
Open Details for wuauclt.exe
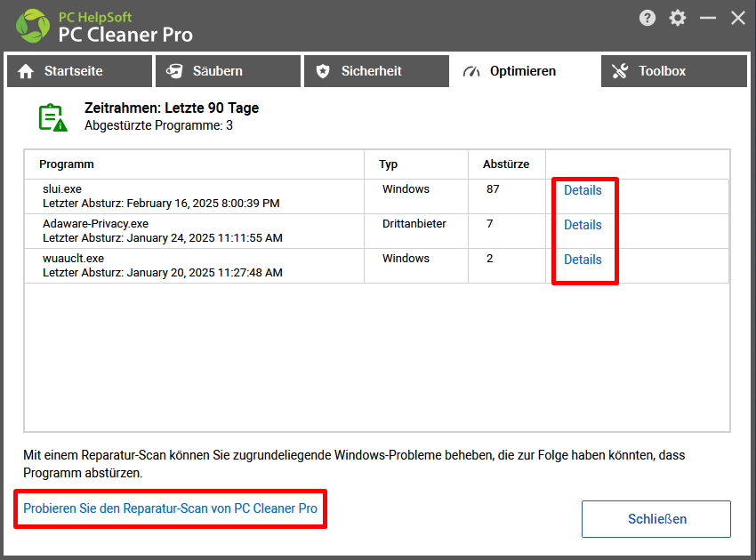point(583,260)
